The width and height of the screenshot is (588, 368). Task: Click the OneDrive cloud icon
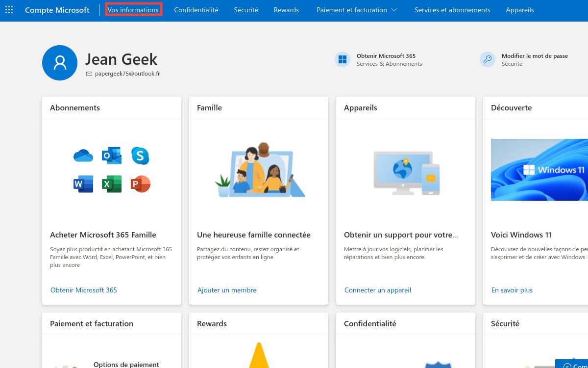click(83, 156)
